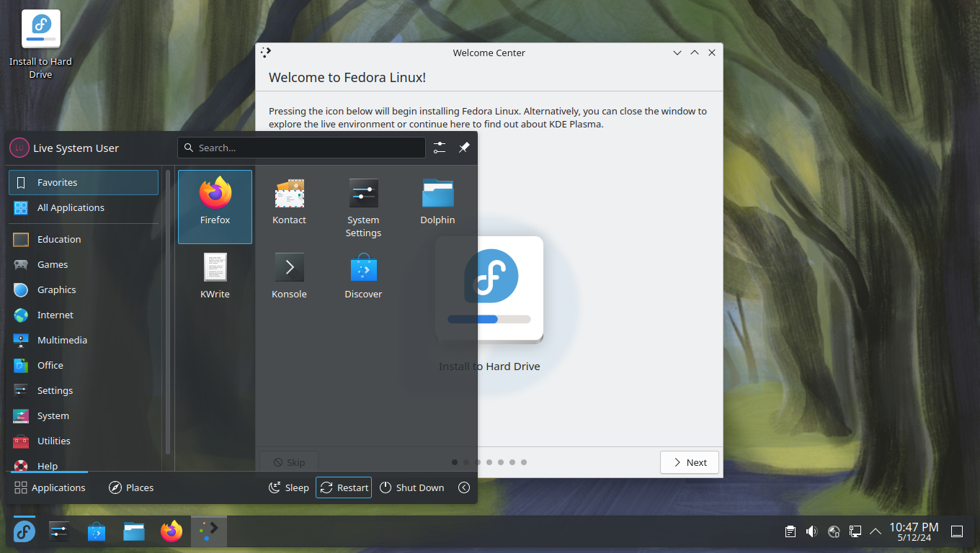Open the Internet category

(84, 315)
